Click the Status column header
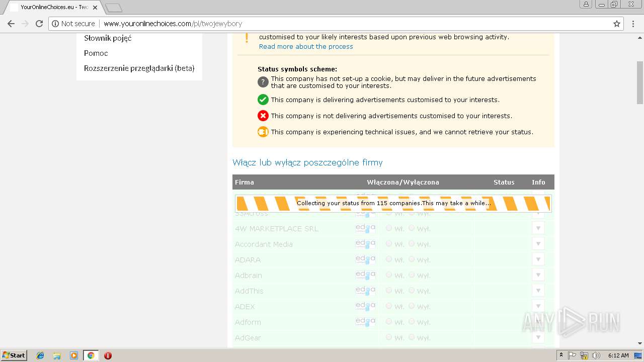The width and height of the screenshot is (644, 362). tap(504, 182)
